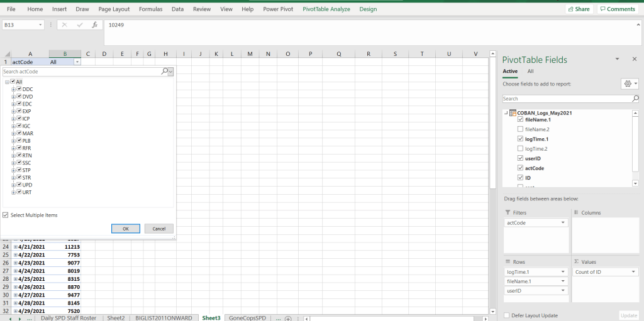Enable Defer Layout Update checkbox
This screenshot has height=321, width=644.
coord(507,315)
